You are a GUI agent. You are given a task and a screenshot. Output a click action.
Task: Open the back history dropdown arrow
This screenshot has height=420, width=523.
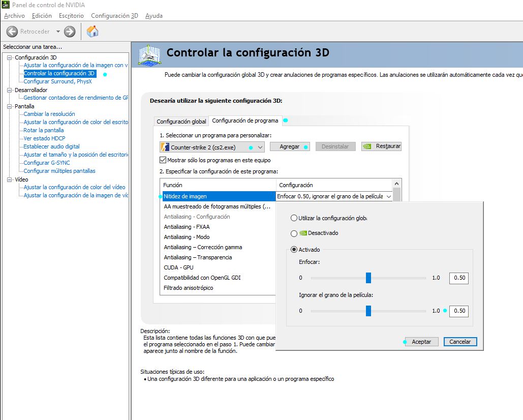point(58,32)
